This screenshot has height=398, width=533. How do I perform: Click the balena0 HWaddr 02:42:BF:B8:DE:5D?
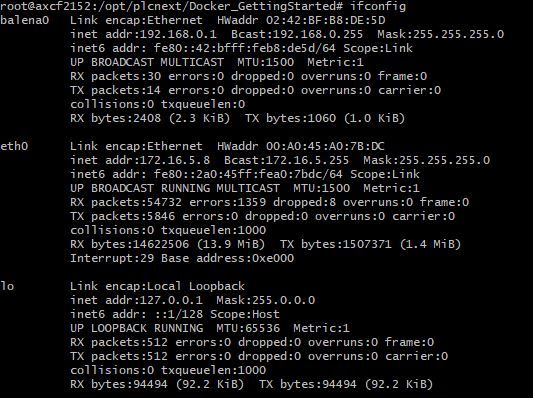[301, 20]
